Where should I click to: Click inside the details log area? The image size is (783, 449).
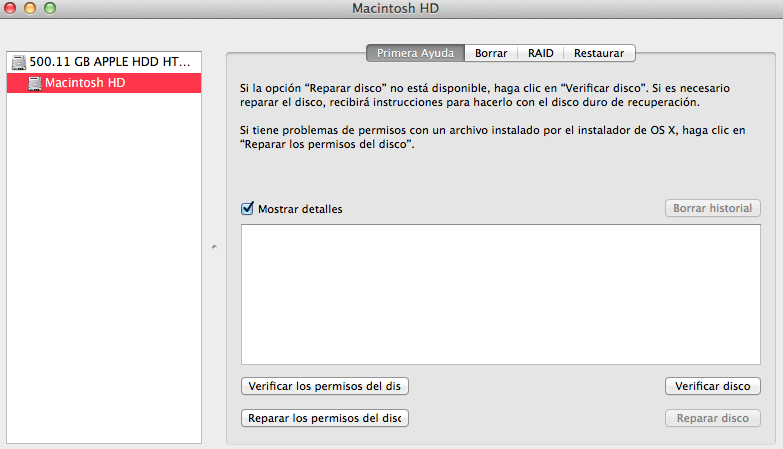click(501, 294)
